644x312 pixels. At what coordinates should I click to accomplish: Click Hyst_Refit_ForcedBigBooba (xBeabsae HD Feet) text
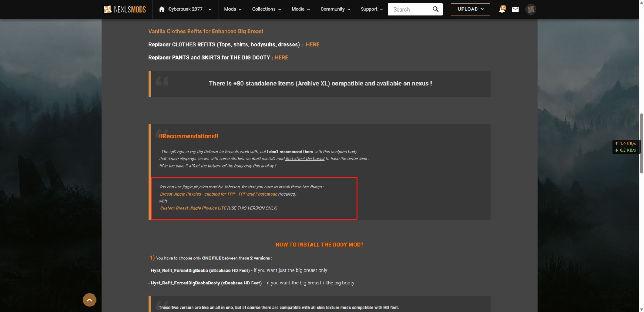tap(200, 271)
